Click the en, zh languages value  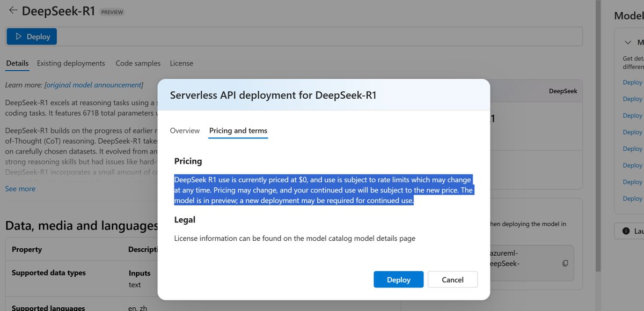[x=138, y=308]
